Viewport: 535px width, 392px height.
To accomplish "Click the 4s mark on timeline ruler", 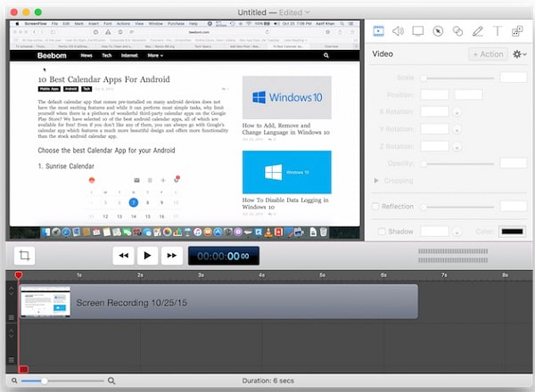I will coord(261,274).
